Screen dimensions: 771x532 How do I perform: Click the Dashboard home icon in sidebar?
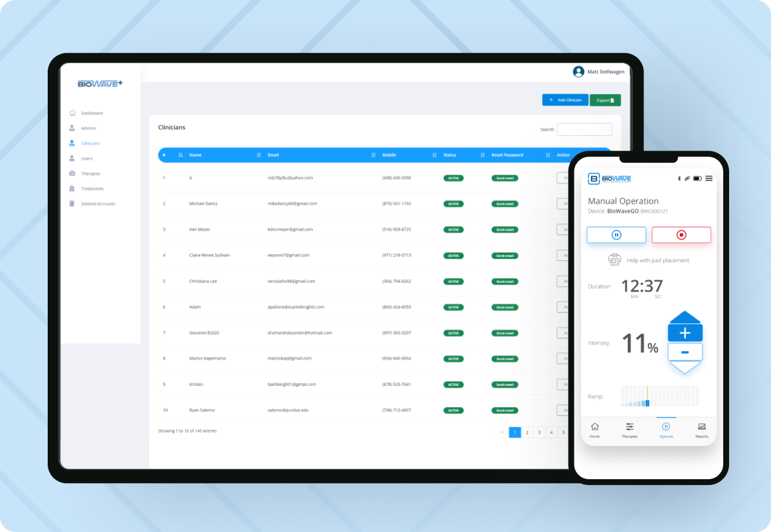(x=72, y=113)
